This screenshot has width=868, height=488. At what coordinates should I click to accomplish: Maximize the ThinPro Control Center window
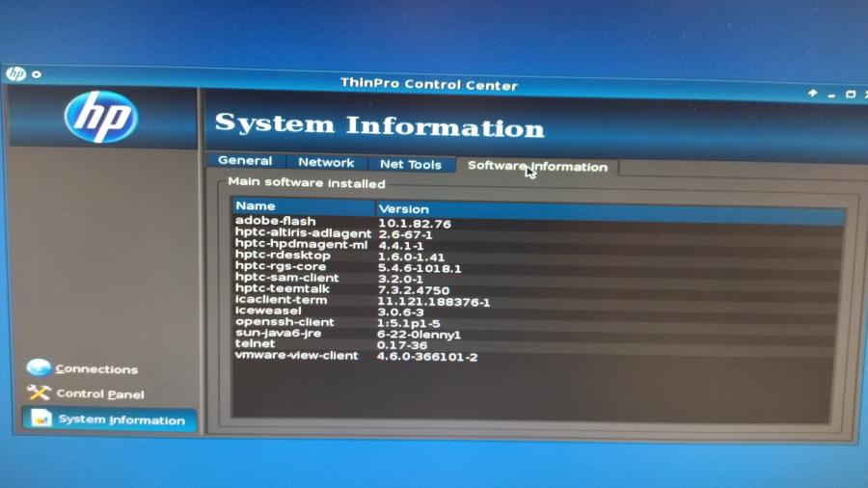851,95
